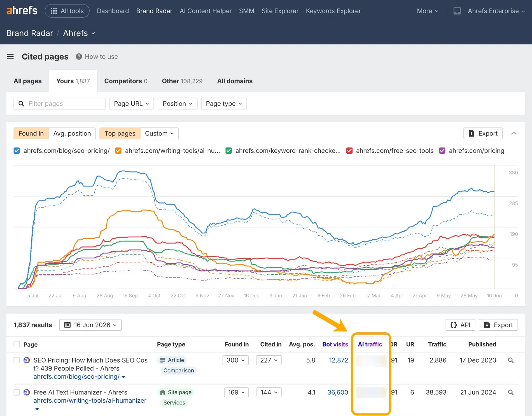The height and width of the screenshot is (416, 532).
Task: Toggle ahrefs.com/free-seo-tools chart series
Action: coord(349,151)
